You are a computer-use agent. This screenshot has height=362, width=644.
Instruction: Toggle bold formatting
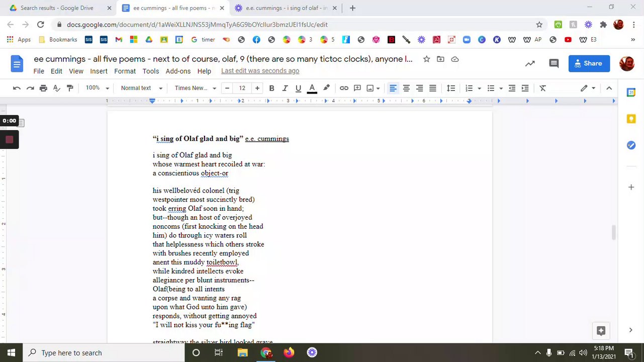point(271,88)
